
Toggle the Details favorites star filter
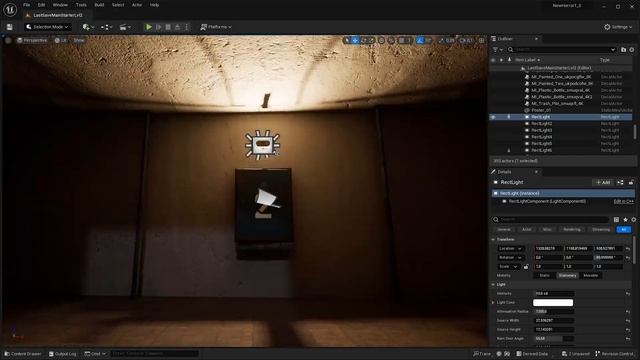click(x=625, y=220)
